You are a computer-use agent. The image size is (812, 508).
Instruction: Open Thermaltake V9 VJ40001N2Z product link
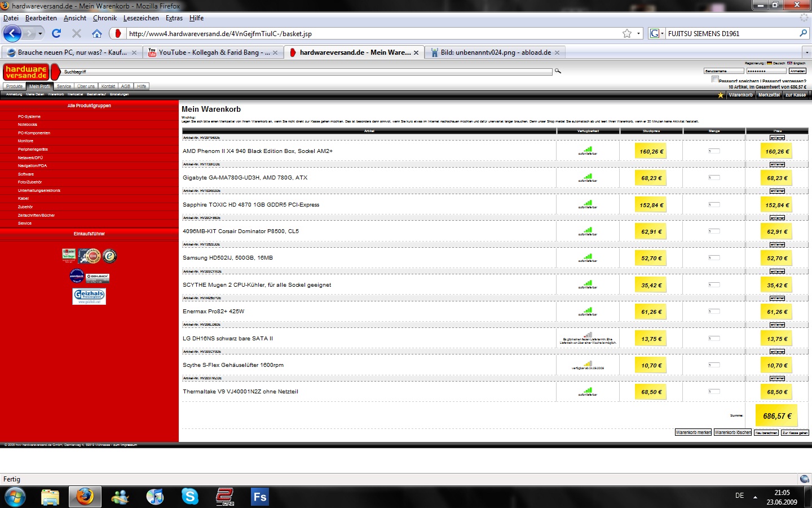point(240,392)
